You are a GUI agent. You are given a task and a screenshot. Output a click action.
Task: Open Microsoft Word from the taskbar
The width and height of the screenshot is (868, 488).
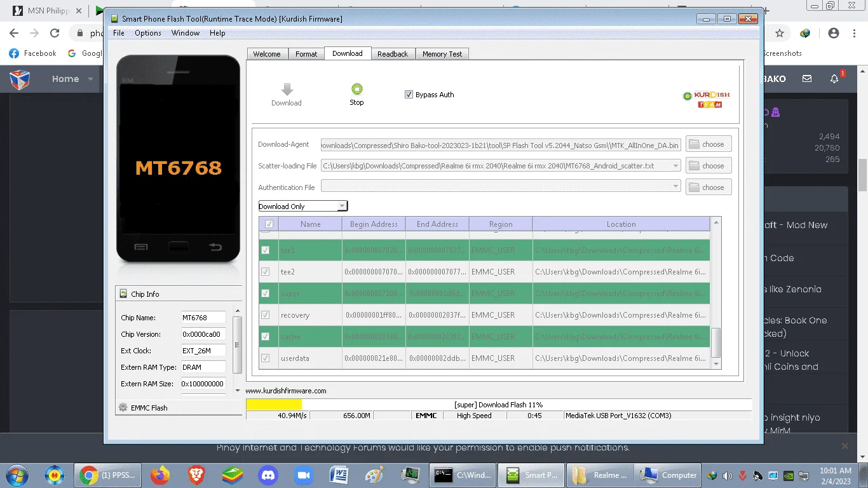pos(340,475)
